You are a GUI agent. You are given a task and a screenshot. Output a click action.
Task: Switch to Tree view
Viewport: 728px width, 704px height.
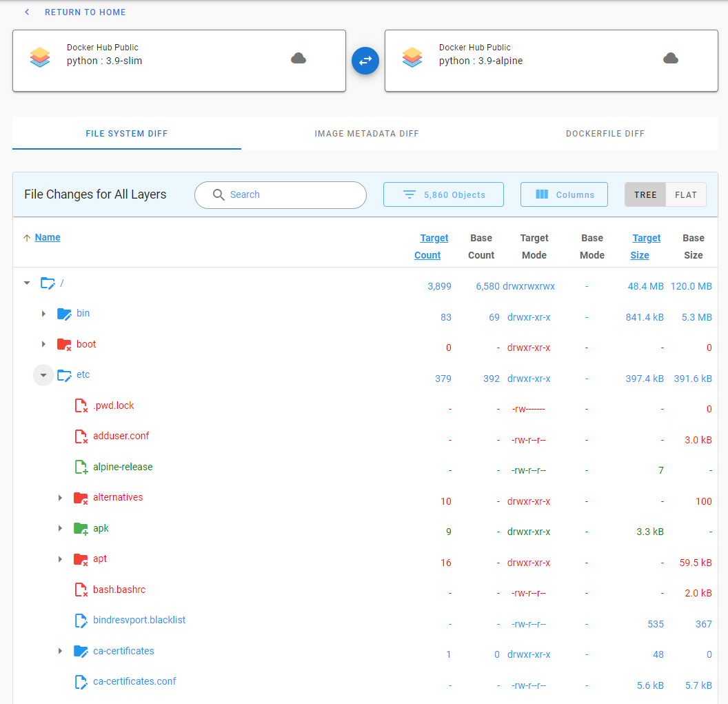pyautogui.click(x=645, y=194)
